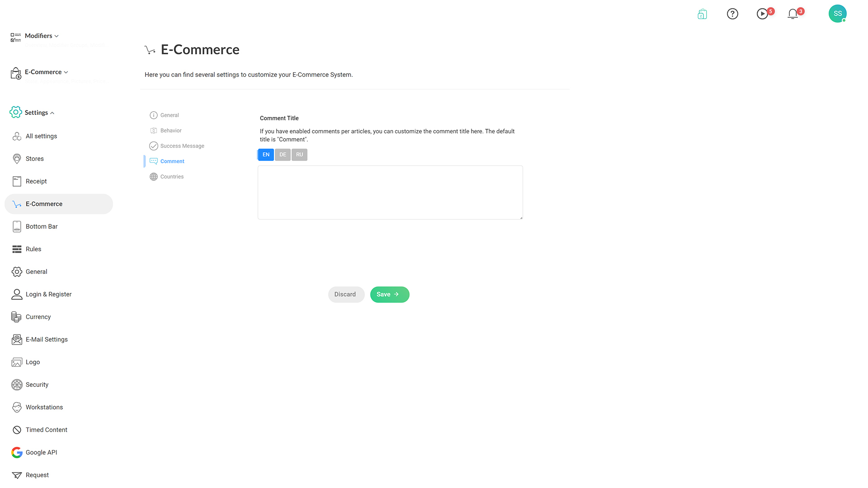Switch comment language to DE

pyautogui.click(x=283, y=155)
